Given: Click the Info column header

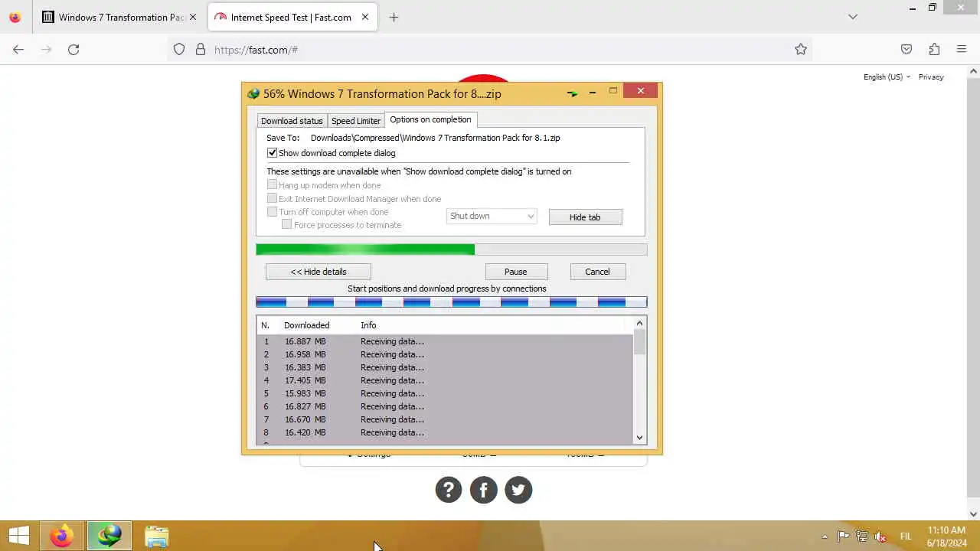Looking at the screenshot, I should tap(369, 325).
